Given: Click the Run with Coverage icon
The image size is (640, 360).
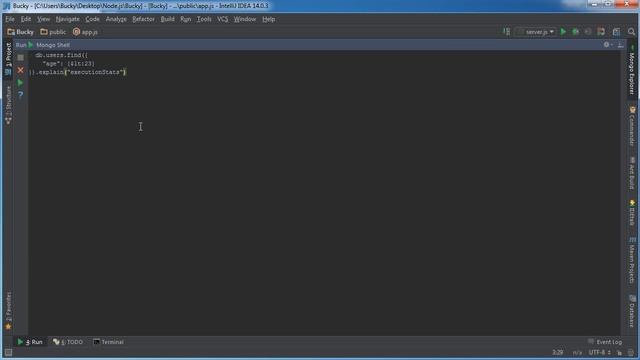Looking at the screenshot, I should pyautogui.click(x=588, y=31).
